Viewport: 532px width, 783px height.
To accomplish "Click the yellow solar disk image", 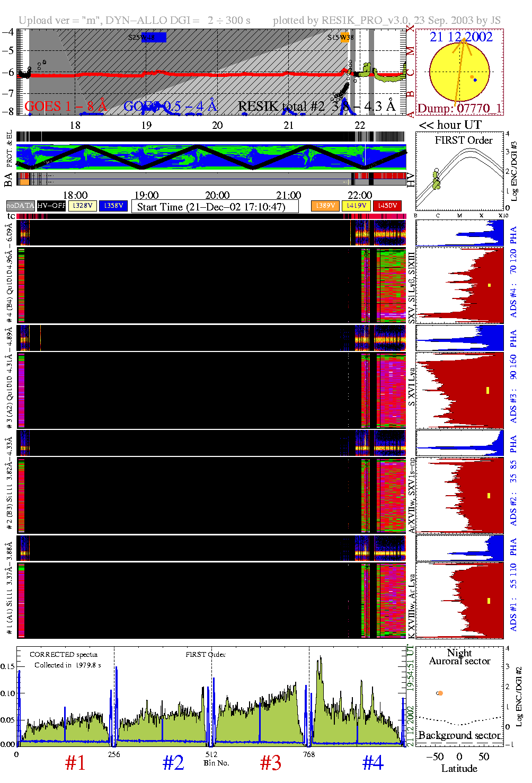I will click(x=459, y=72).
